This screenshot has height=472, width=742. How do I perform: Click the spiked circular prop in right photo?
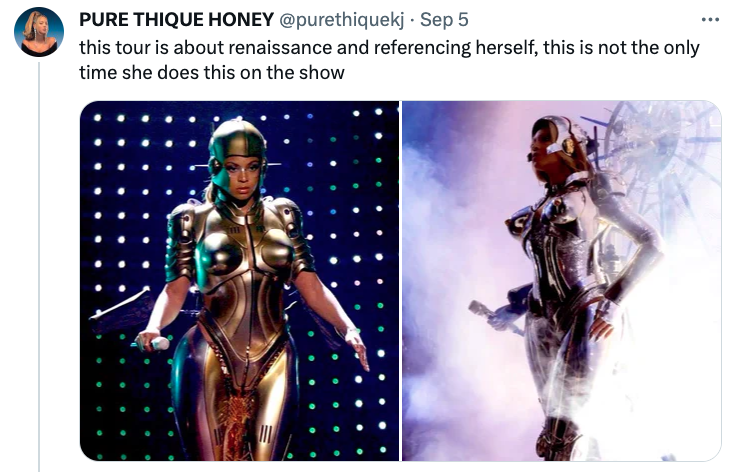[662, 151]
